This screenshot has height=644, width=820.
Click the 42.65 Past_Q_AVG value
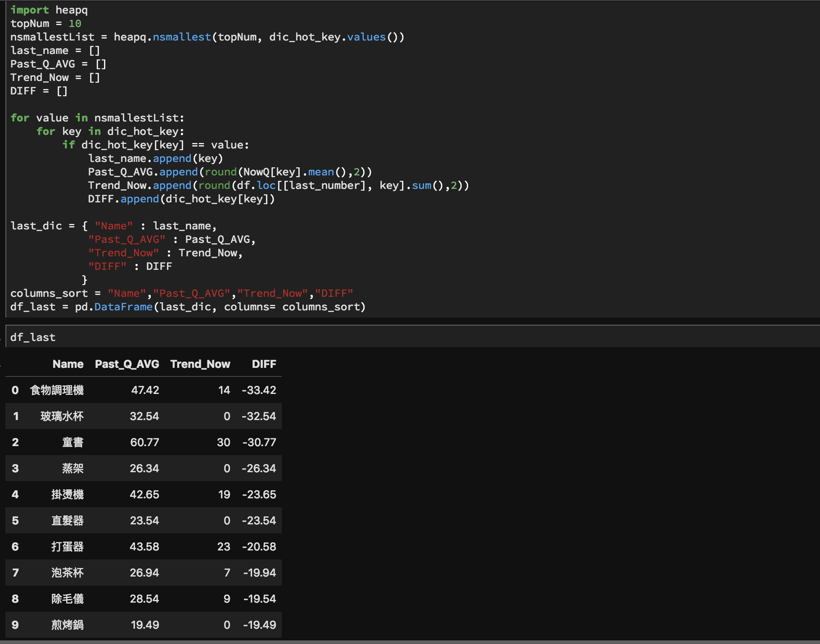(144, 494)
